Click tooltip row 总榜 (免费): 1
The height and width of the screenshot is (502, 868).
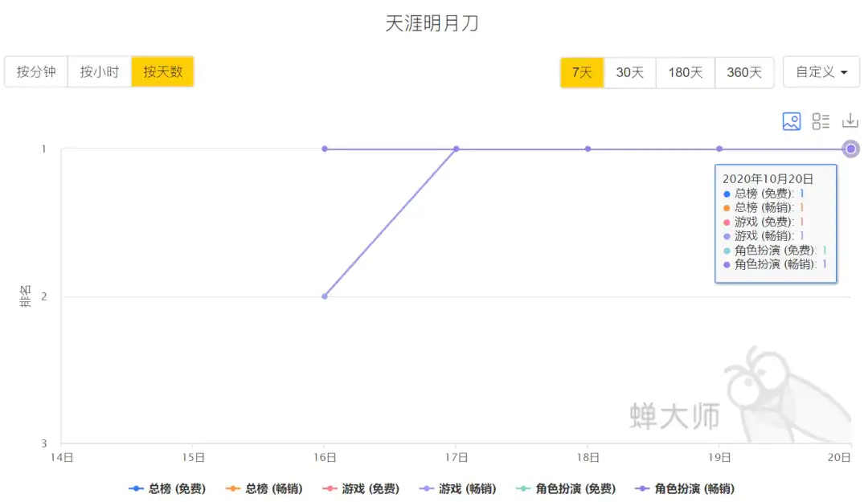tap(764, 194)
